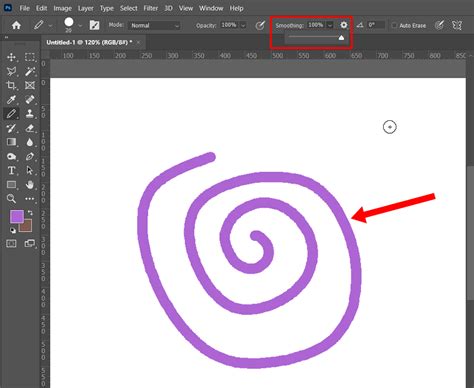474x388 pixels.
Task: Open the Edit menu
Action: (x=42, y=8)
